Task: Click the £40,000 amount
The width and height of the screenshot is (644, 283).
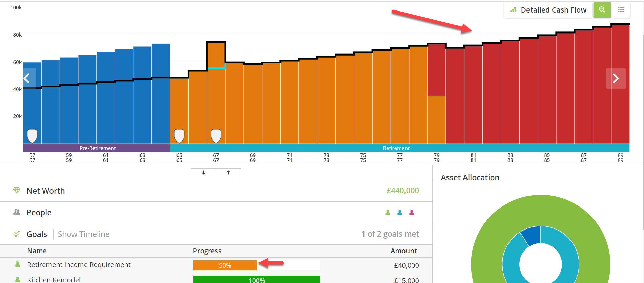Action: (406, 265)
